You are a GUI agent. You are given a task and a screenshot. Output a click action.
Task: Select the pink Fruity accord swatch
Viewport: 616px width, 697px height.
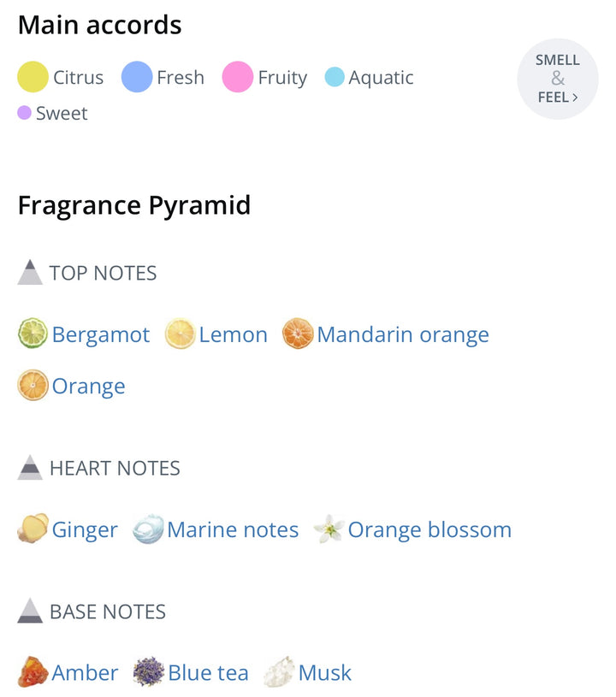(x=238, y=77)
